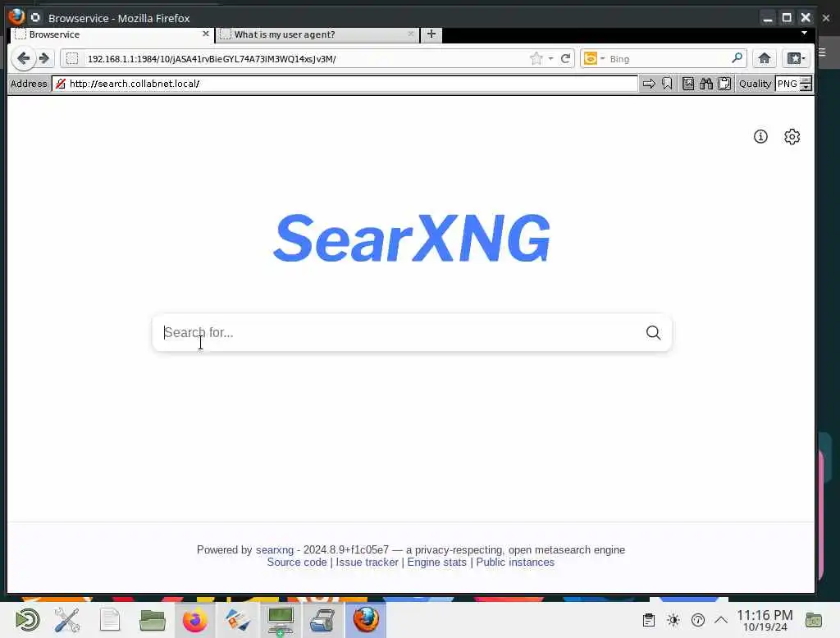Increase the Quality setting with the up arrow
Image resolution: width=840 pixels, height=638 pixels.
pyautogui.click(x=806, y=80)
